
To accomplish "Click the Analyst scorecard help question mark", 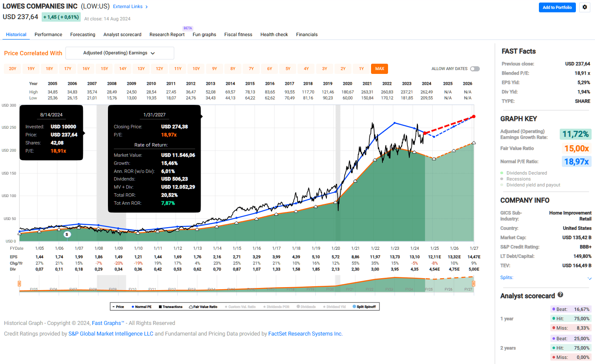I will [x=560, y=295].
